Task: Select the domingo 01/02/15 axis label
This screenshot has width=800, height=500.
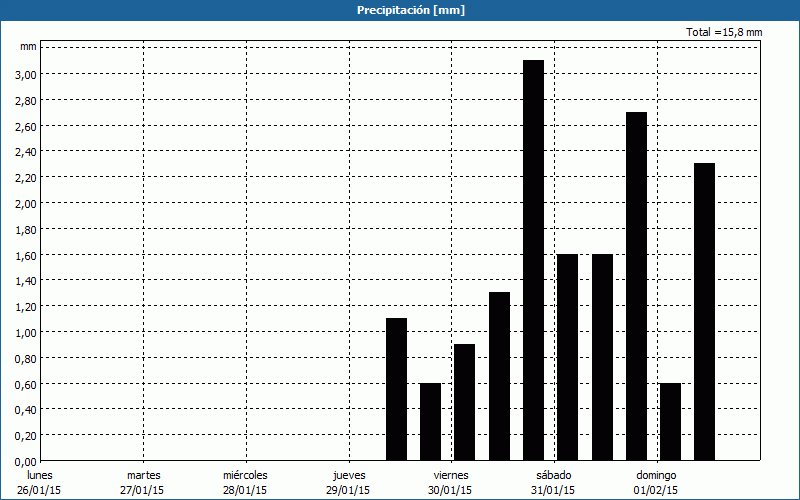Action: [657, 482]
